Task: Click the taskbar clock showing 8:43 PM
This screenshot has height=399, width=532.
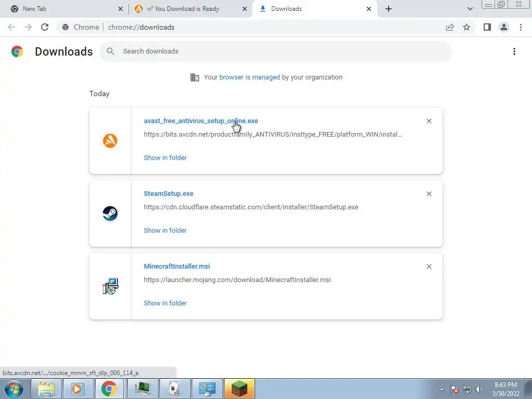Action: pos(506,389)
